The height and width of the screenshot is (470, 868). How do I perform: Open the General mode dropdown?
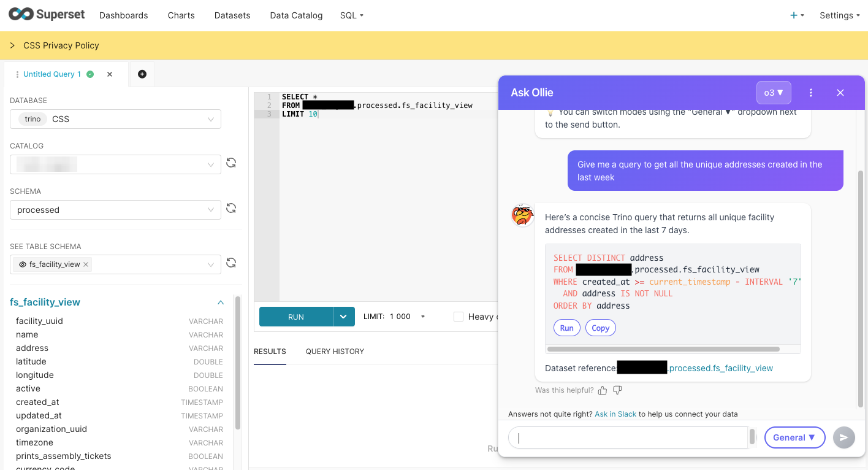[794, 437]
